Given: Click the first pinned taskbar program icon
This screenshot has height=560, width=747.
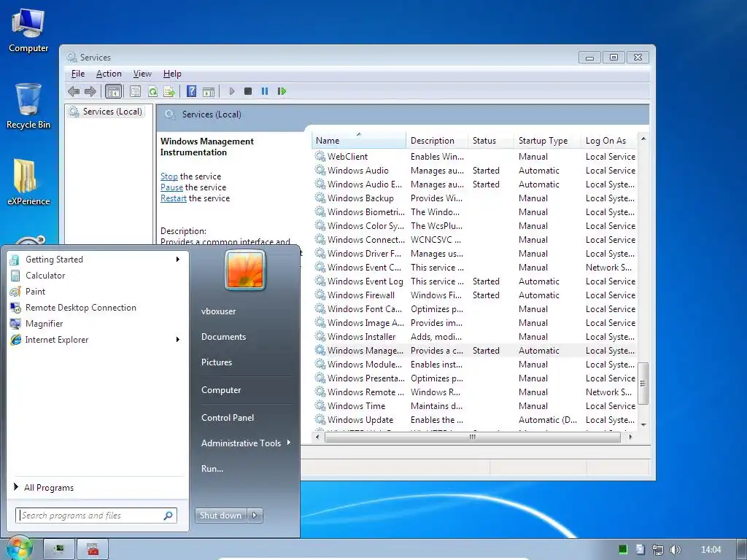Looking at the screenshot, I should pos(59,549).
